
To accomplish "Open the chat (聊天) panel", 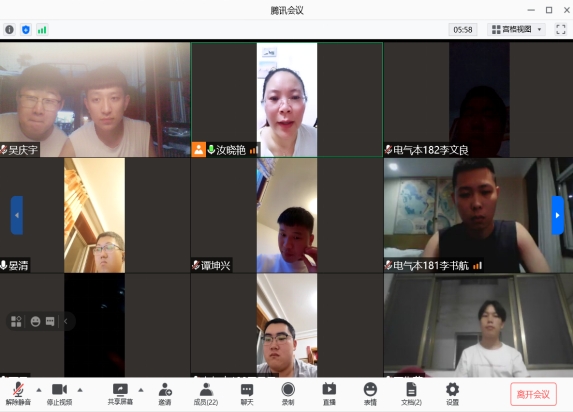I will 247,394.
